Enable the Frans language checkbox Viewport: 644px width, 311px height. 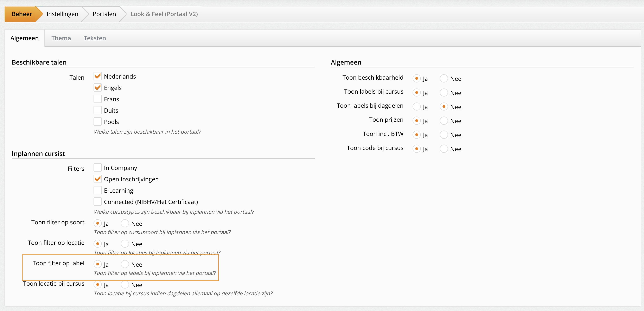[x=97, y=99]
